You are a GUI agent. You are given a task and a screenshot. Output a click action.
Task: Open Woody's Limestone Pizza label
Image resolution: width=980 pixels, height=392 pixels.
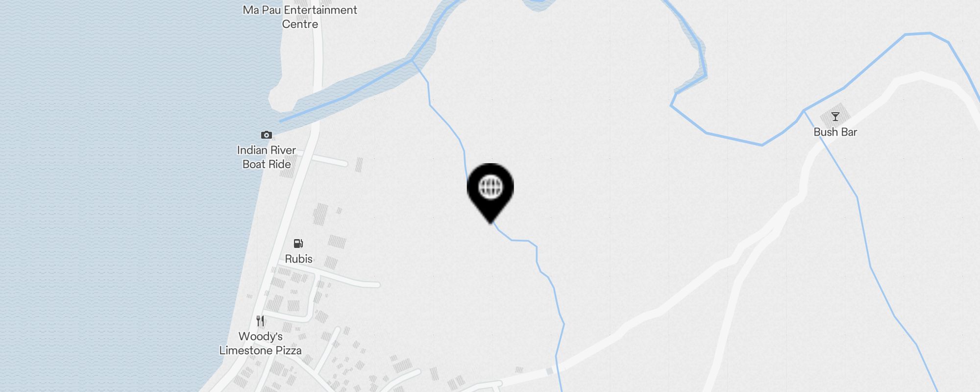[x=260, y=343]
